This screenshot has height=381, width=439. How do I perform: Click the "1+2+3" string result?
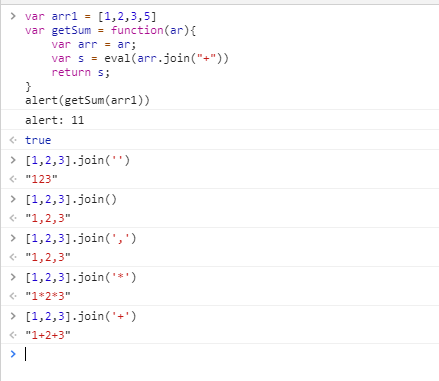pyautogui.click(x=48, y=335)
